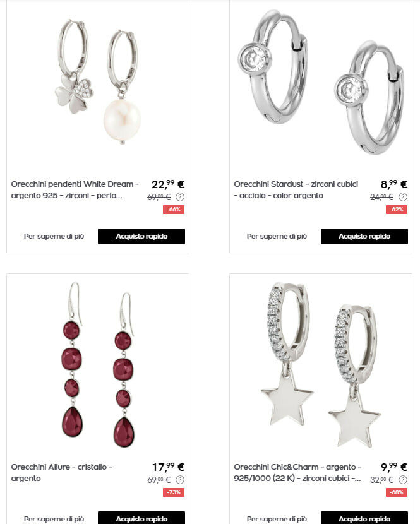Open the Stardust hoop earrings image
The width and height of the screenshot is (420, 524).
(321, 82)
